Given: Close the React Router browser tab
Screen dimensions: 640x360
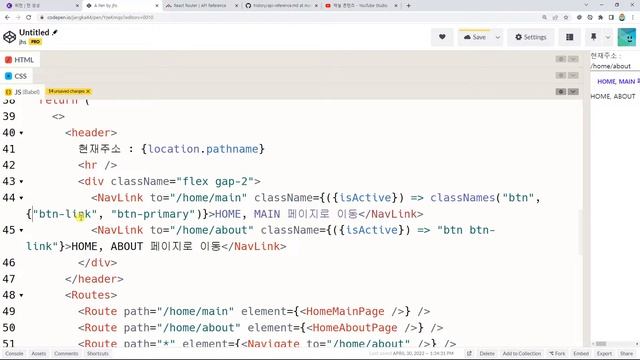Looking at the screenshot, I should tap(236, 6).
